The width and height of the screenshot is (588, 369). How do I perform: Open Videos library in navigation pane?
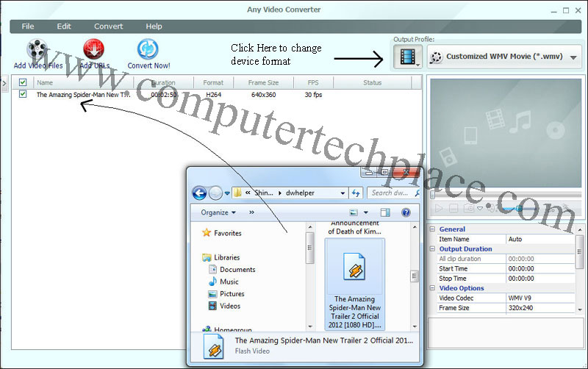coord(224,306)
